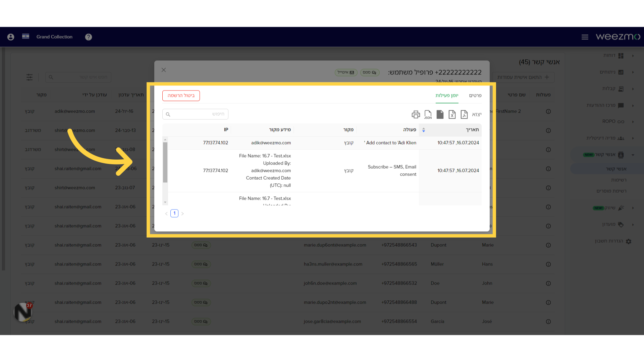
Task: Toggle the hamburger menu in the top bar
Action: tap(585, 37)
